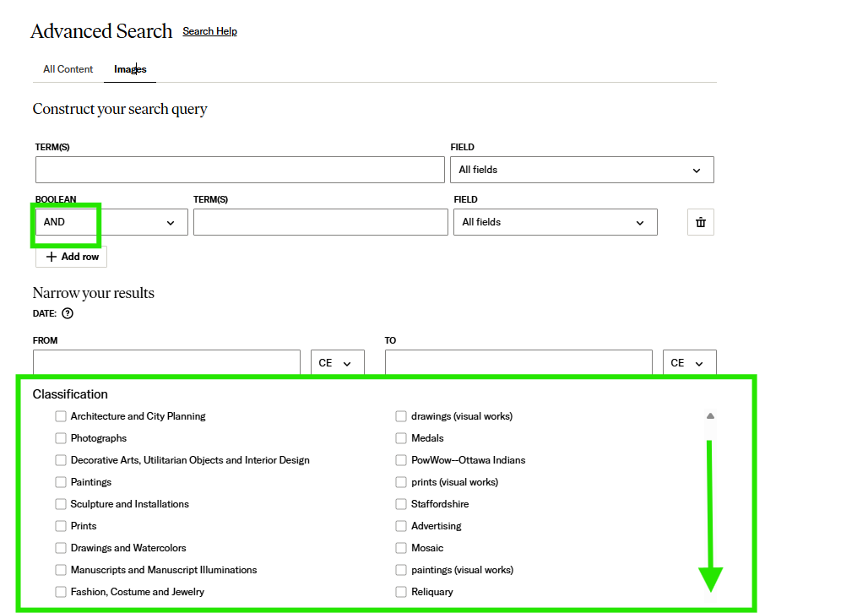Click the From date input field
Image resolution: width=868 pixels, height=613 pixels.
coord(166,363)
